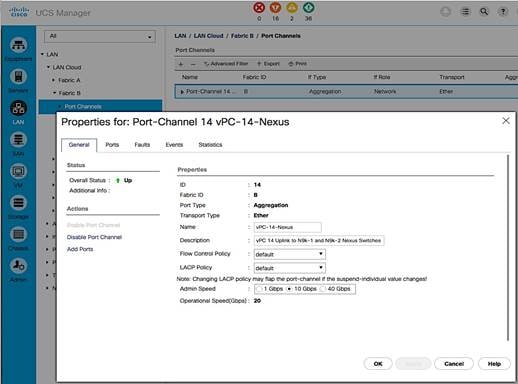The height and width of the screenshot is (384, 518).
Task: Click the minor faults yellow icon
Action: (x=292, y=8)
